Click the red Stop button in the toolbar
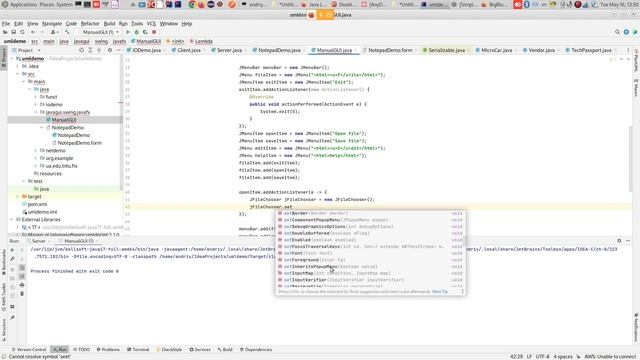This screenshot has width=640, height=360. pos(154,32)
